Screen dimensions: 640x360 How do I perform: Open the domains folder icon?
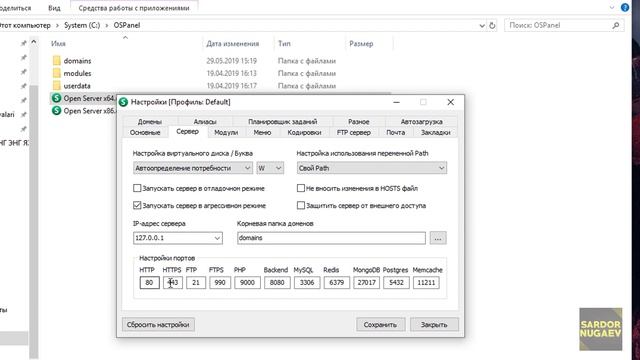(x=57, y=60)
